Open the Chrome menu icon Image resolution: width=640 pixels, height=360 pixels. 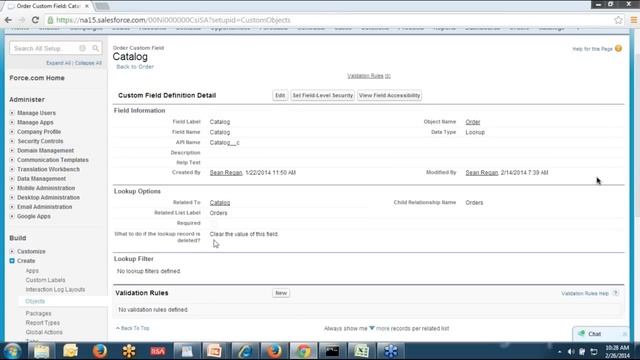(633, 20)
